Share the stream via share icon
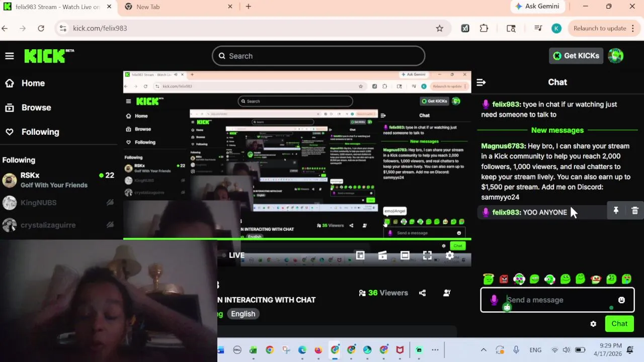Image resolution: width=644 pixels, height=362 pixels. (422, 293)
